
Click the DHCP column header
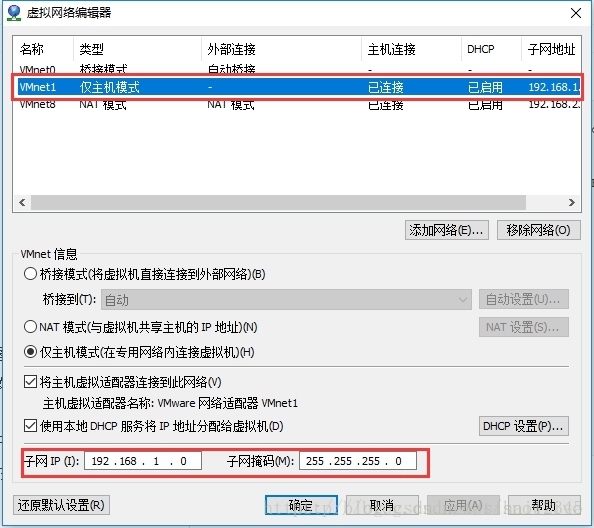click(x=491, y=49)
